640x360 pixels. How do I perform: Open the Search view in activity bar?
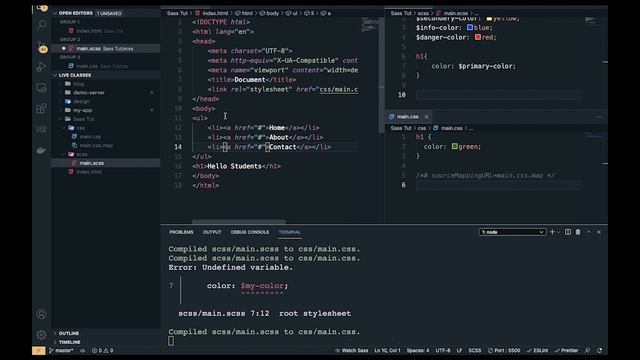pos(42,25)
